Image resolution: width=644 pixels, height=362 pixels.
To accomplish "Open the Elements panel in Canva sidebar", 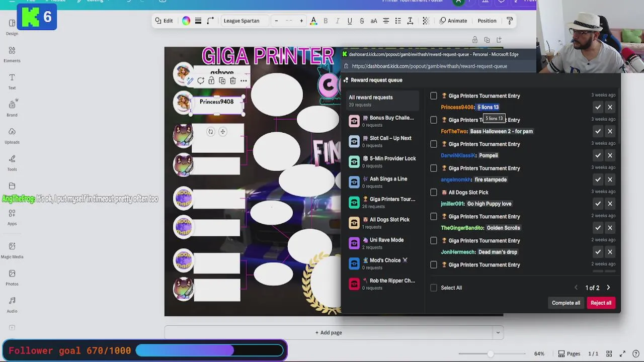I will pos(12,54).
